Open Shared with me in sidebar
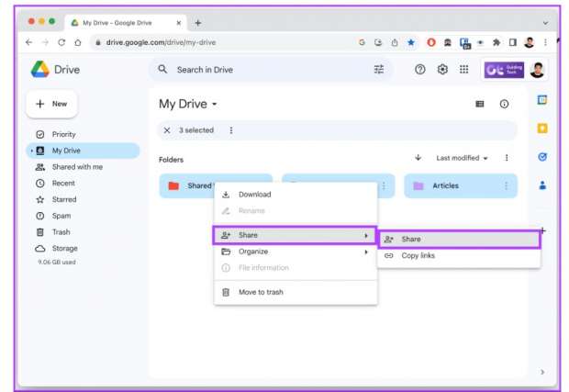 coord(77,167)
